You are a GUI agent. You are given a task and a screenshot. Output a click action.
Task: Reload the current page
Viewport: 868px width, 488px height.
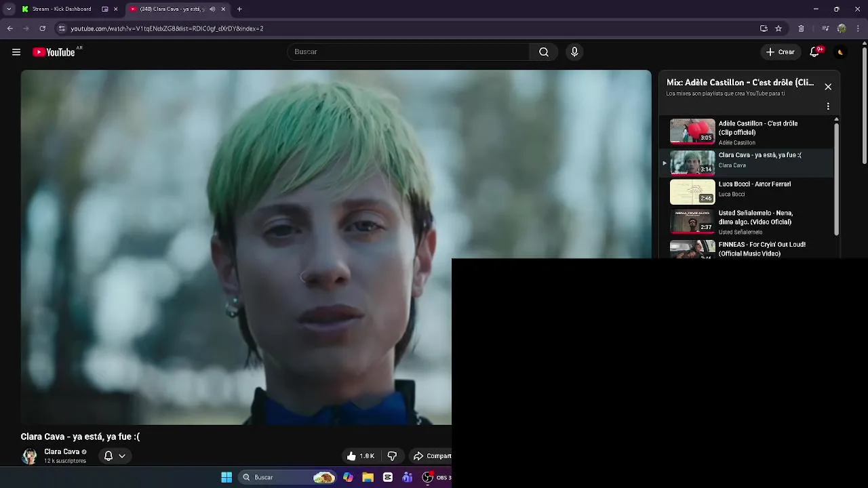coord(42,28)
